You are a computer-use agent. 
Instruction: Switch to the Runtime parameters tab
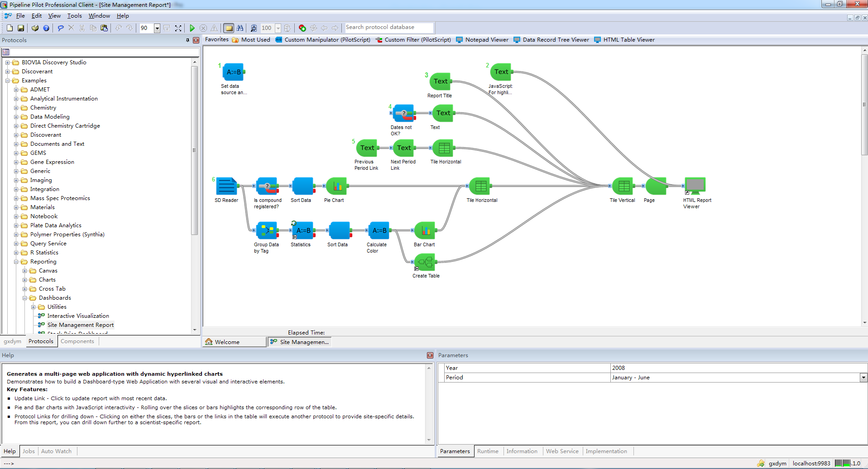pyautogui.click(x=488, y=451)
